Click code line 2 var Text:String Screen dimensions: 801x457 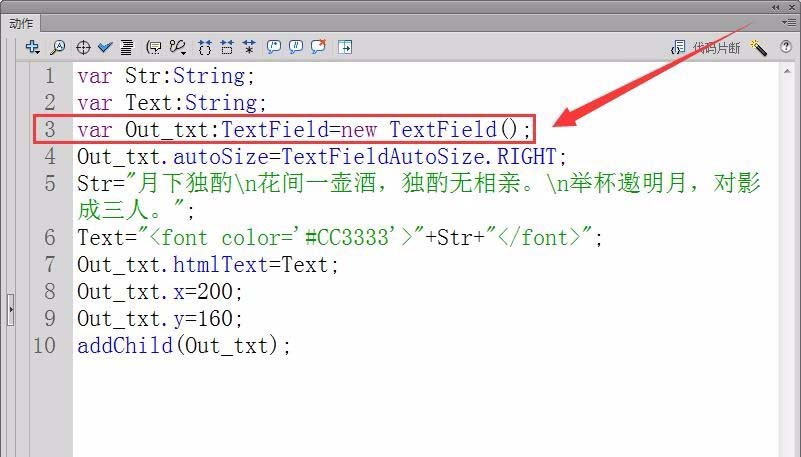pos(172,102)
